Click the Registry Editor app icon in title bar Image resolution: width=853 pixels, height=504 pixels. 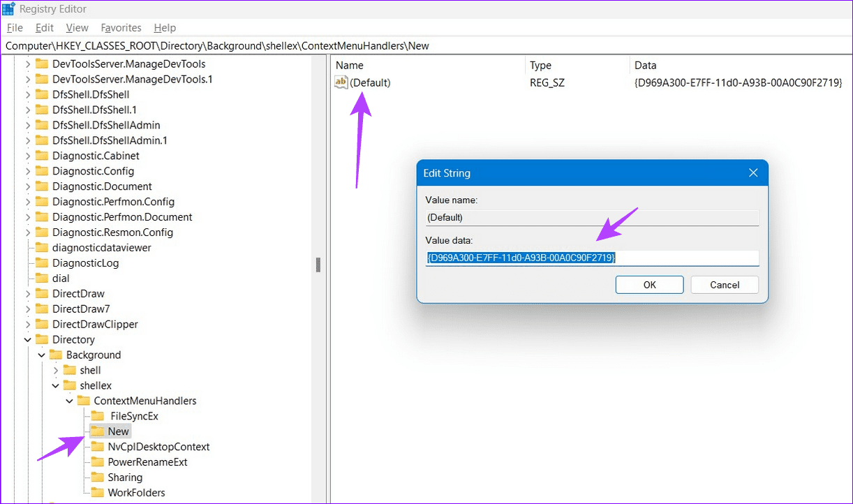[x=9, y=9]
